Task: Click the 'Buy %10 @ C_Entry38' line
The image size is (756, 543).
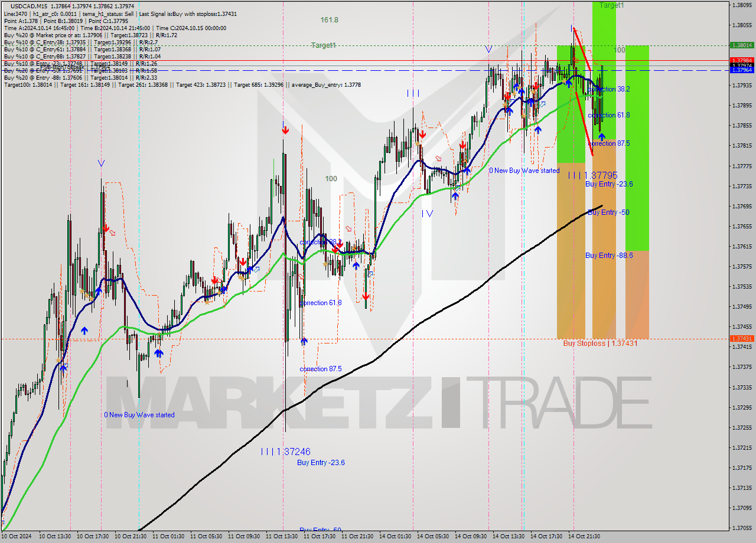Action: pyautogui.click(x=81, y=42)
